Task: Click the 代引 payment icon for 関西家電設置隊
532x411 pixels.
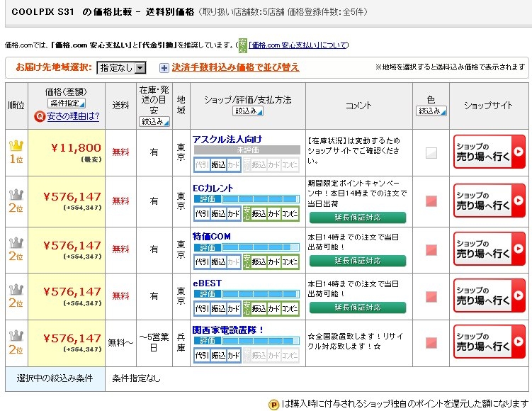Action: coord(202,355)
